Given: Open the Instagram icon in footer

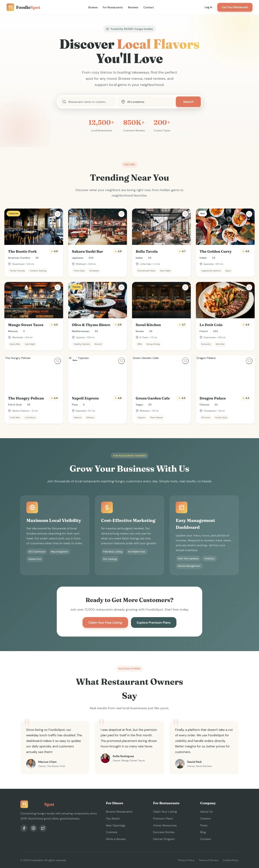Looking at the screenshot, I should [x=33, y=828].
